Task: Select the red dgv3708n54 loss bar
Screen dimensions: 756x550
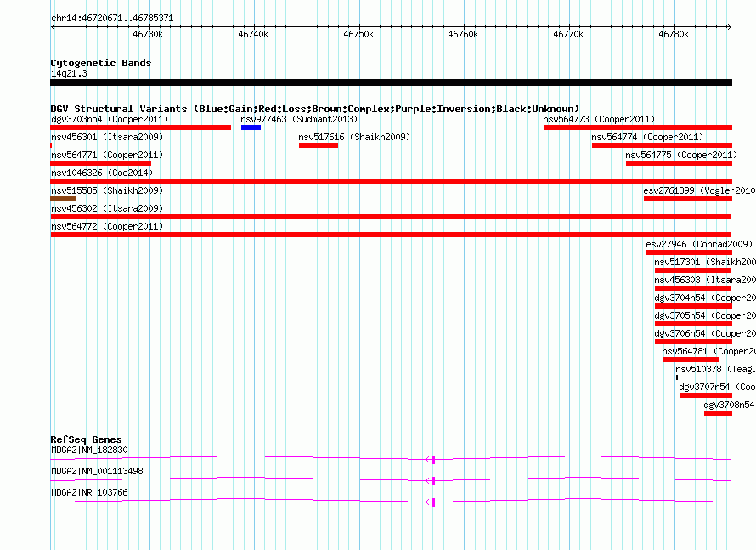Action: [x=718, y=413]
